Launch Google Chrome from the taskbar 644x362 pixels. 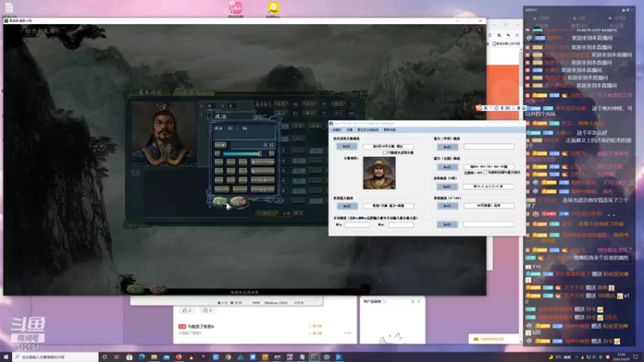coord(228,357)
